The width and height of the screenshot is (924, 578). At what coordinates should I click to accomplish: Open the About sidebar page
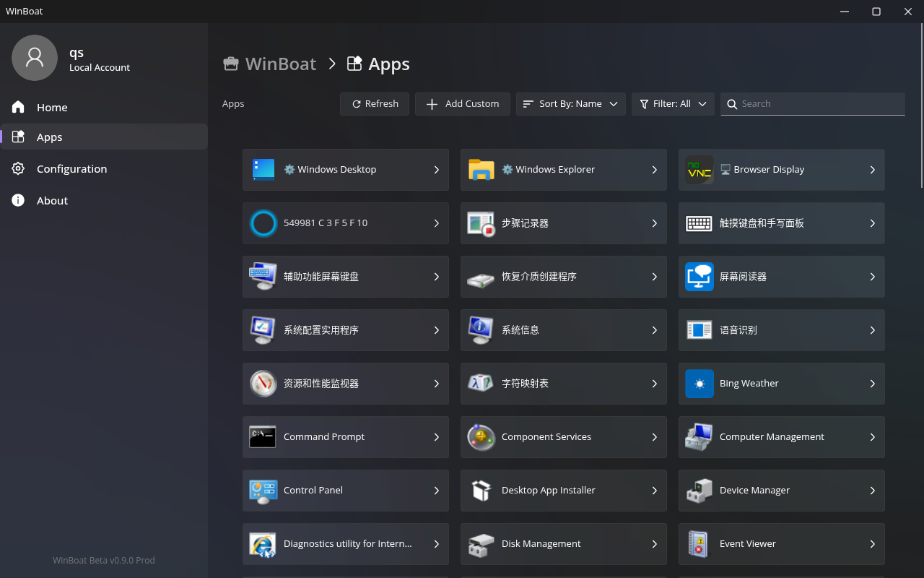click(x=52, y=201)
